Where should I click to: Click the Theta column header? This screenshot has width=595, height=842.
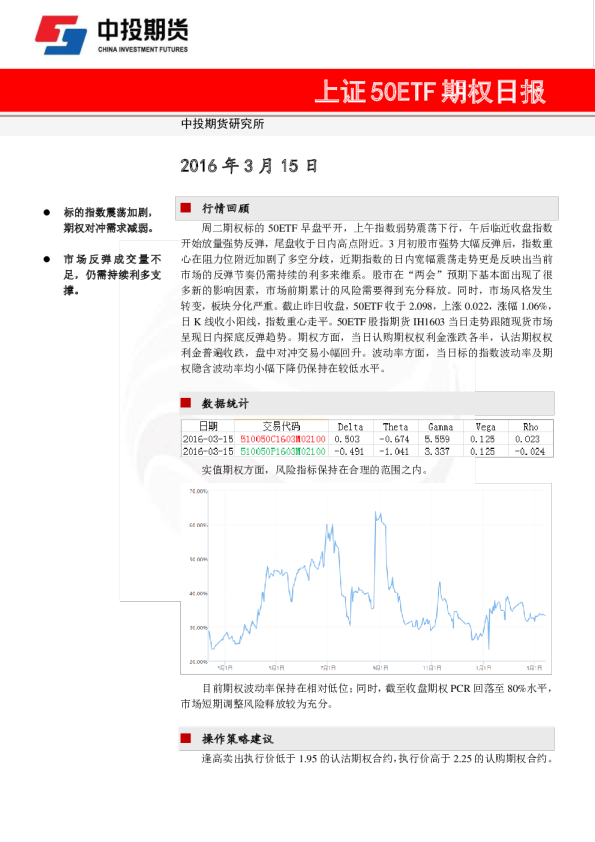point(395,427)
